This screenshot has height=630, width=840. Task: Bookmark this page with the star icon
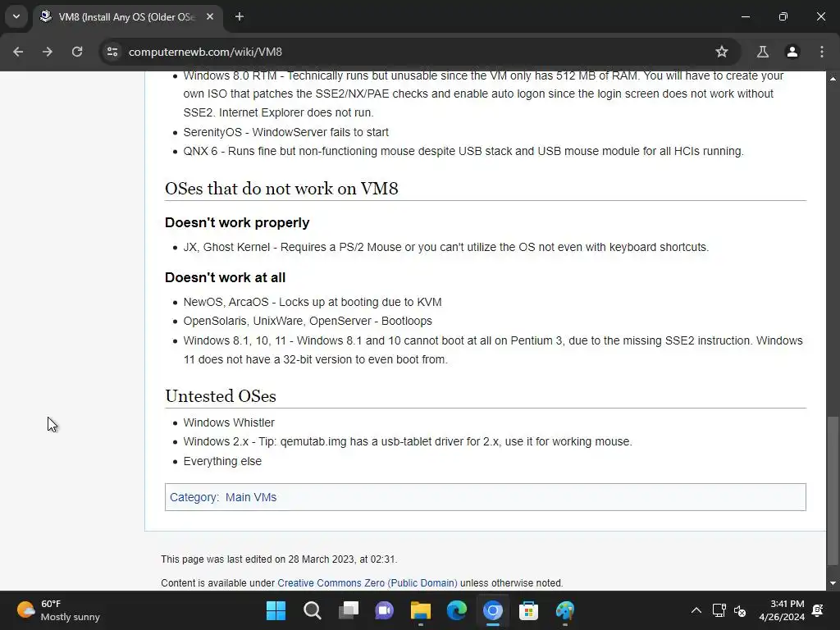click(x=722, y=52)
